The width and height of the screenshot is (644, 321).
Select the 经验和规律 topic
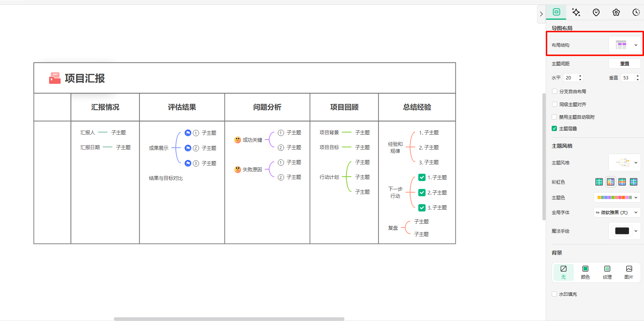pos(395,147)
